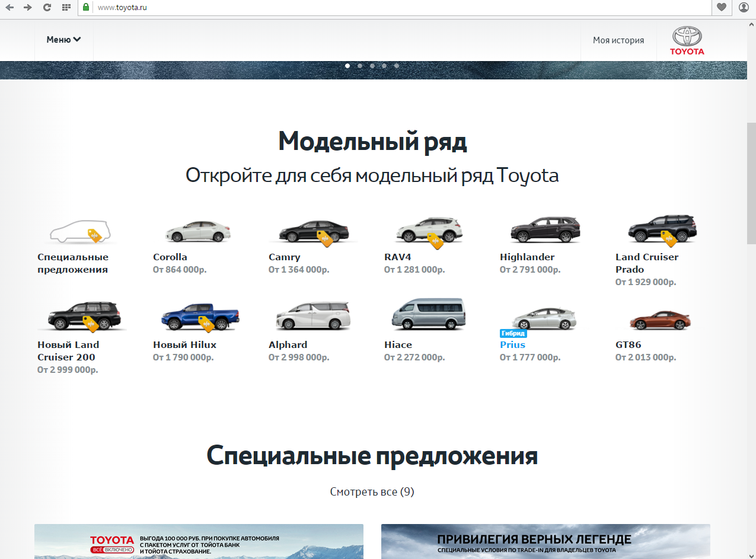The width and height of the screenshot is (756, 559).
Task: Open Моя история
Action: [x=618, y=40]
